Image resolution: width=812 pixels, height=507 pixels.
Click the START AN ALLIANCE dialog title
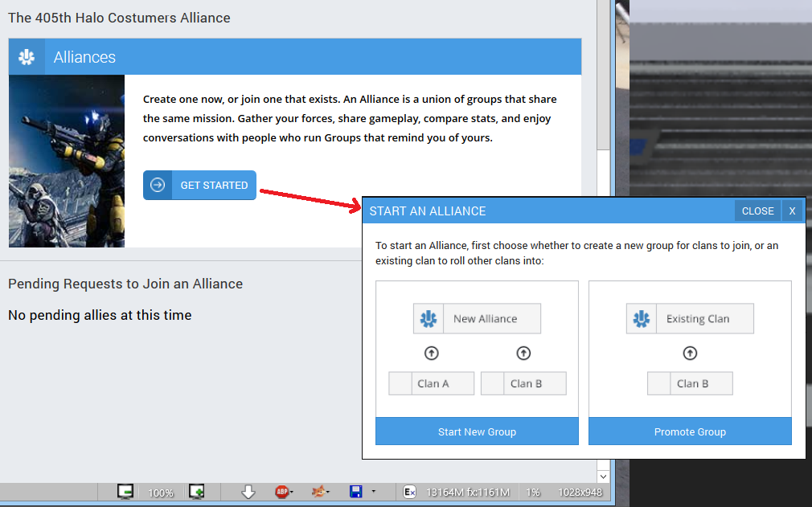coord(428,211)
